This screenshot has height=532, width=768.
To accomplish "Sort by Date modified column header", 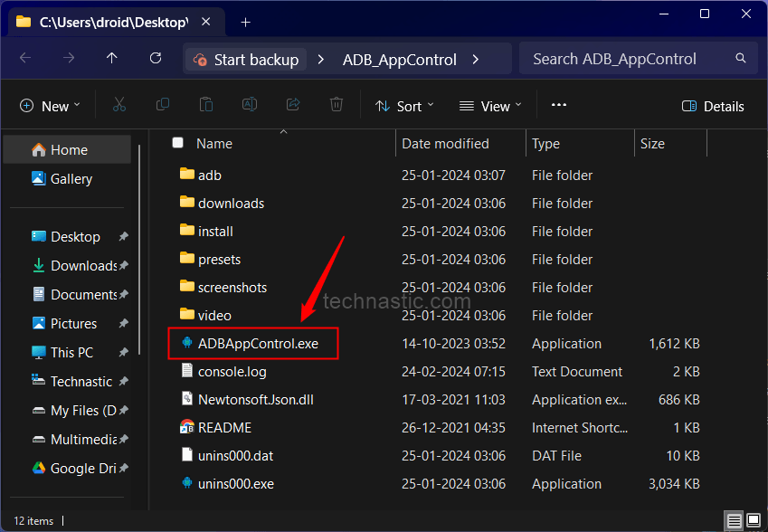I will 445,144.
